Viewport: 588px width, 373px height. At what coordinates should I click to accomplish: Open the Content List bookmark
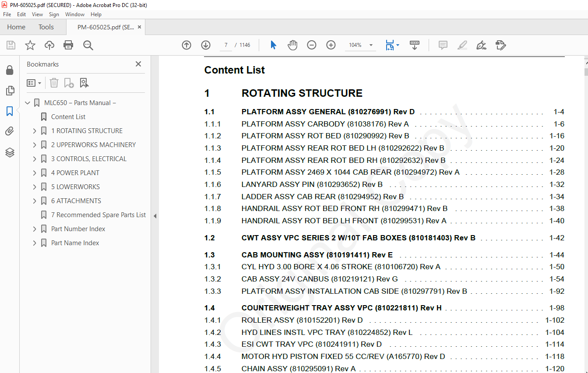(68, 117)
